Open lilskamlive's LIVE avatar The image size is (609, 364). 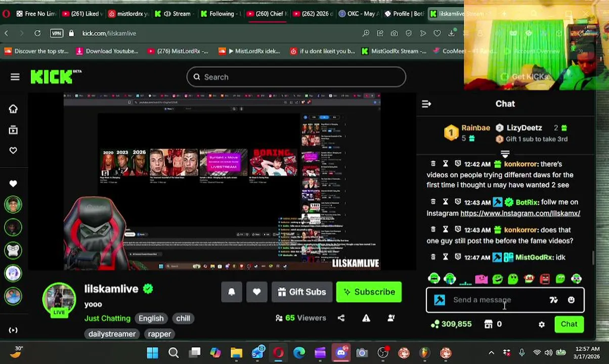59,300
